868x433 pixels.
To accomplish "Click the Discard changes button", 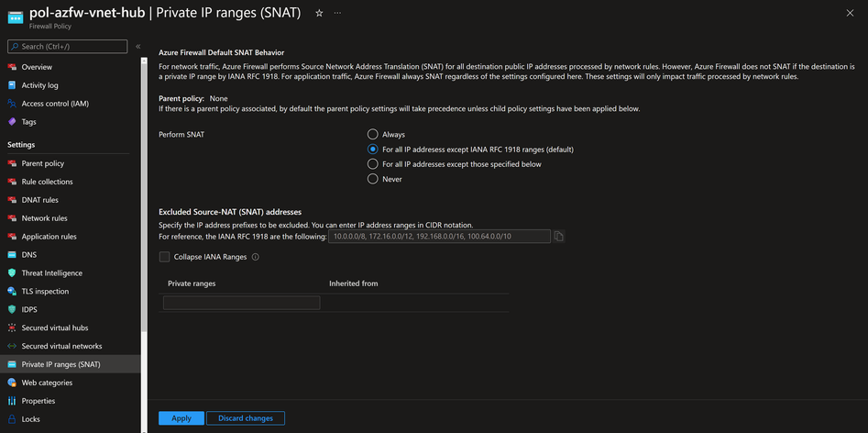I will tap(246, 418).
